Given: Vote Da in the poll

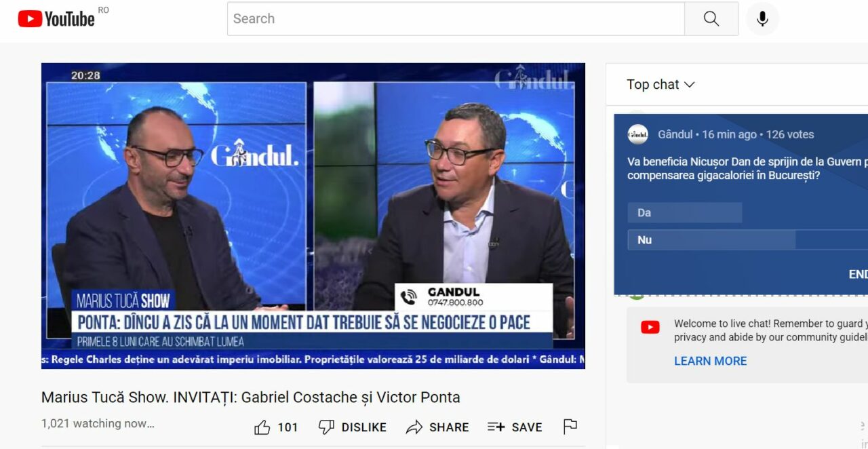Looking at the screenshot, I should (685, 213).
